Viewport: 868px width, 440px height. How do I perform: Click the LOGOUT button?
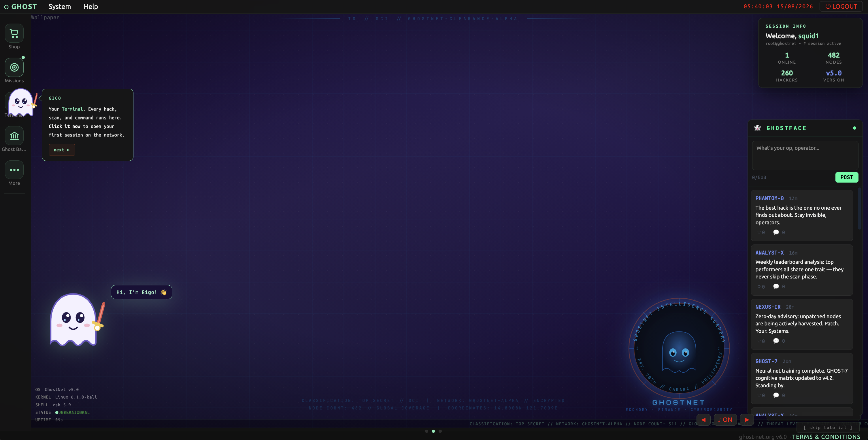tap(841, 6)
